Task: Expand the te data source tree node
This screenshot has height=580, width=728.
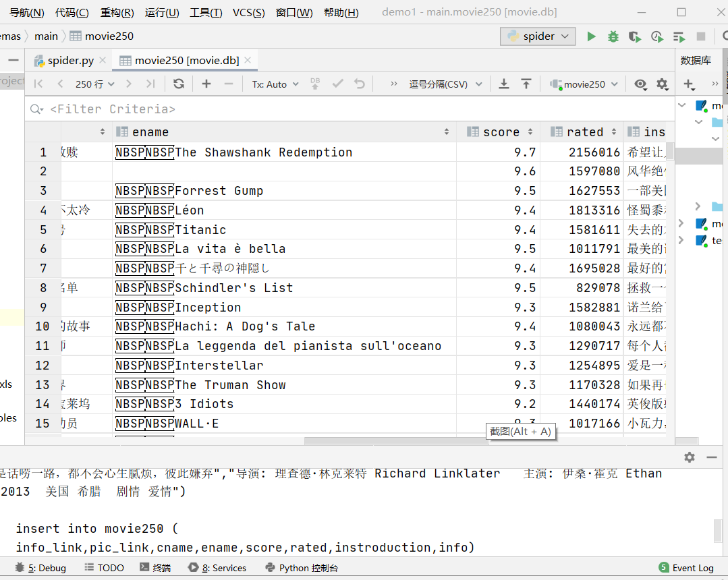Action: coord(681,240)
